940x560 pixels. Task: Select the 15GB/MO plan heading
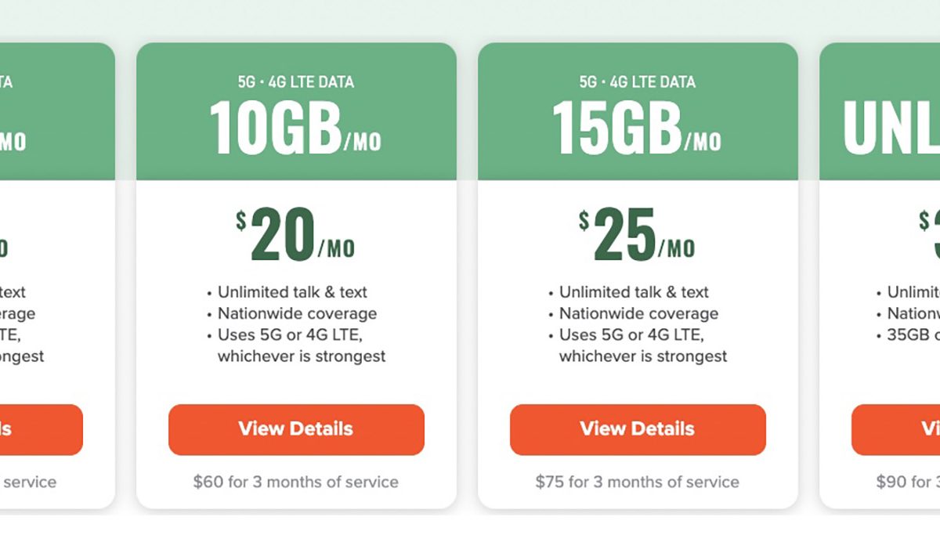point(637,129)
